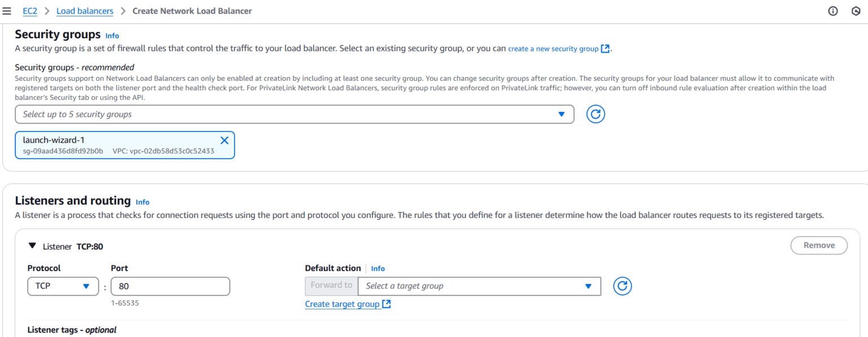Click the Remove button for the listener
This screenshot has height=337, width=868.
[x=819, y=246]
